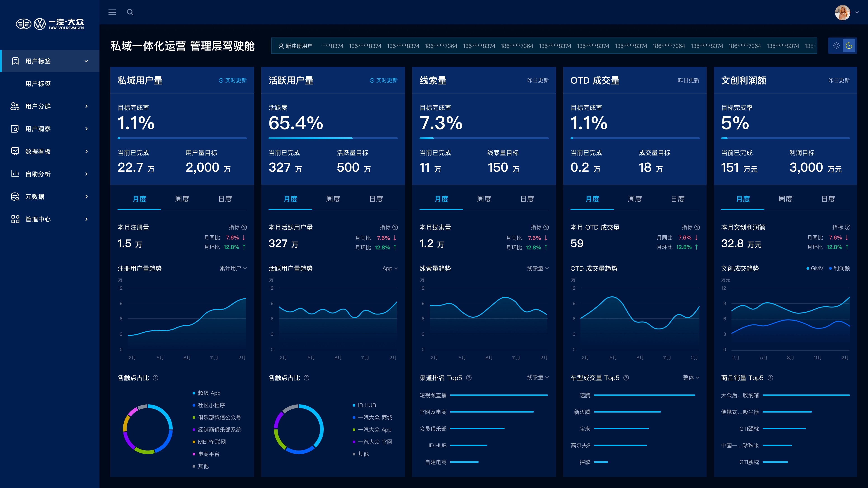
Task: Click the 自助分析 bar chart icon
Action: click(15, 174)
